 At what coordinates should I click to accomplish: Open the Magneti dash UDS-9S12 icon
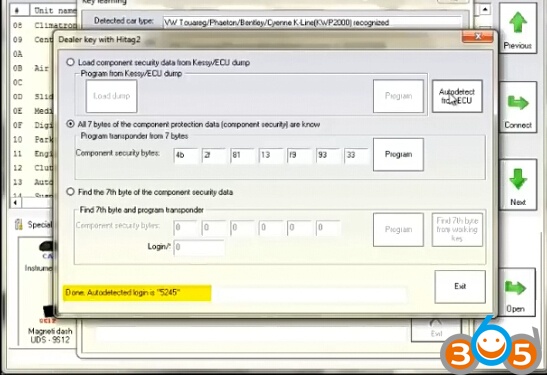tap(50, 324)
